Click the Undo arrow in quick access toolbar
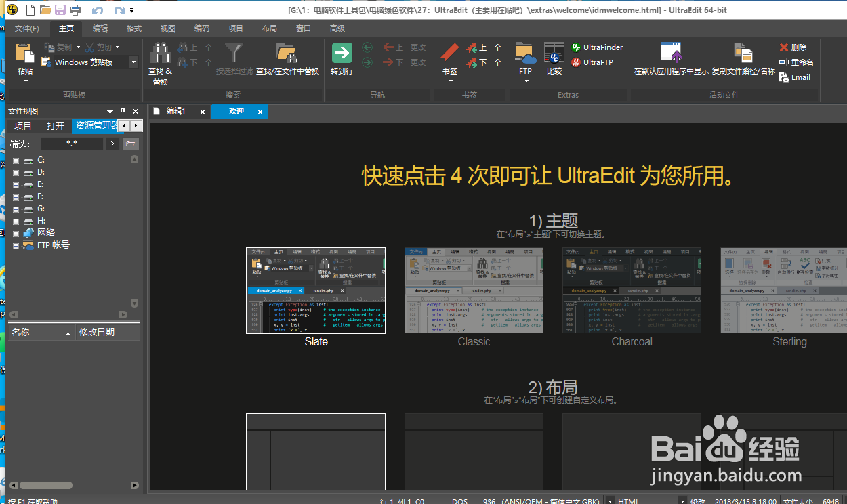Image resolution: width=847 pixels, height=504 pixels. point(97,10)
